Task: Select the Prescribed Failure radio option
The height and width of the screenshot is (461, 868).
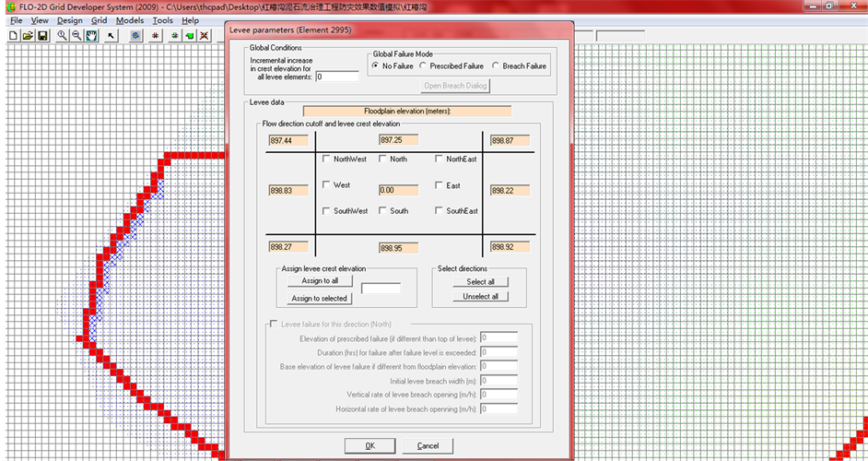Action: pos(424,66)
